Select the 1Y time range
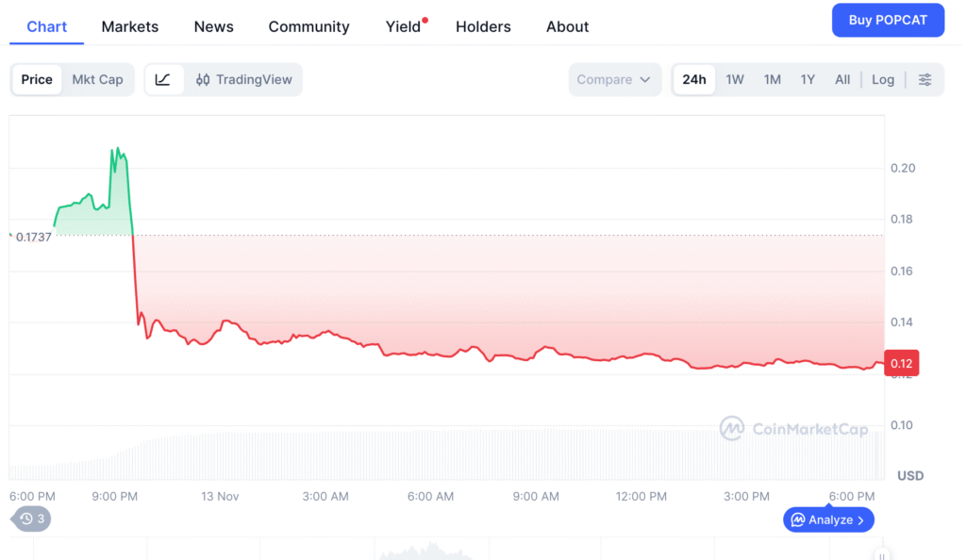 point(808,80)
